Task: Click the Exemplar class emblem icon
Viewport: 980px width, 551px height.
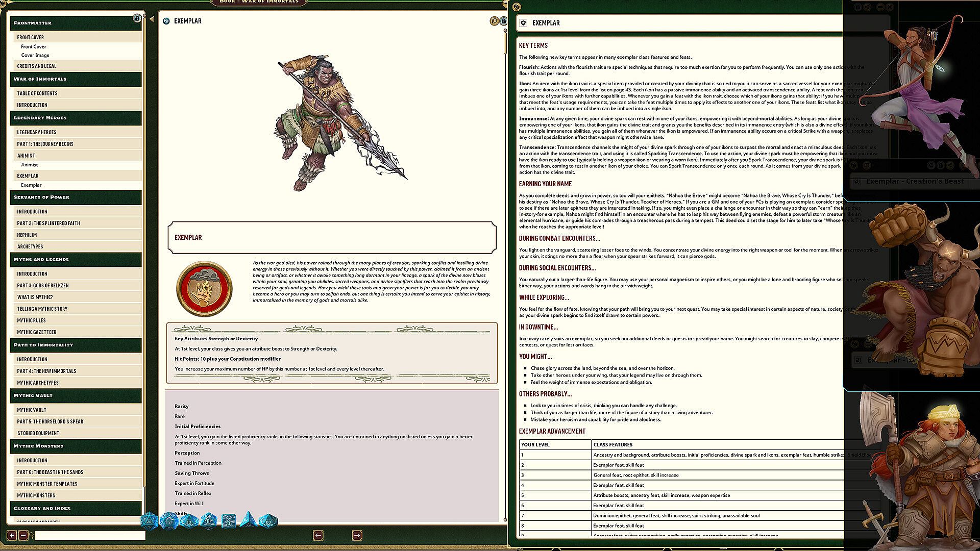Action: [x=204, y=289]
